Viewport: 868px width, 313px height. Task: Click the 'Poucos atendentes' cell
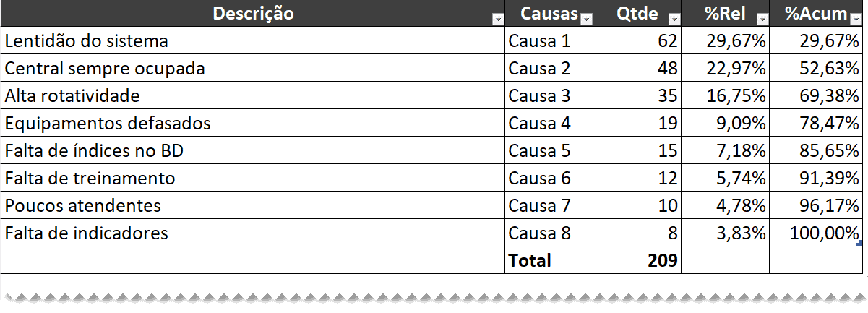click(253, 205)
